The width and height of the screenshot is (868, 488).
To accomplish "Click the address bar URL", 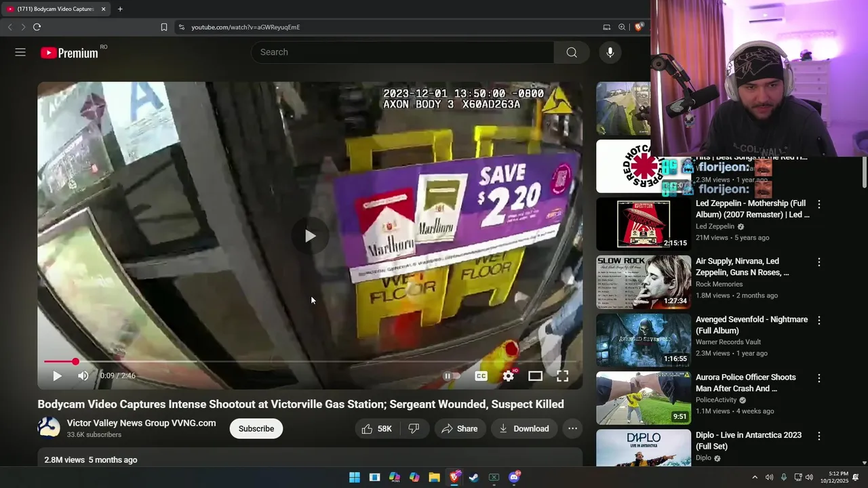I will pyautogui.click(x=245, y=27).
